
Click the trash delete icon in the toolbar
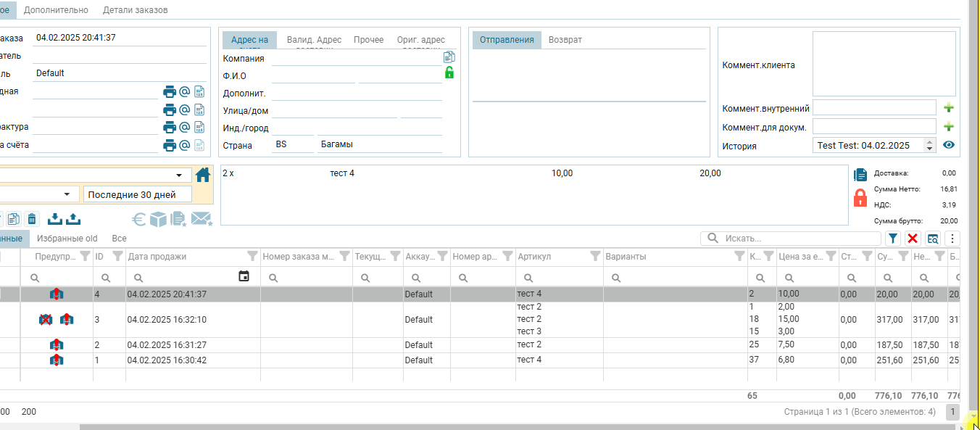point(32,219)
